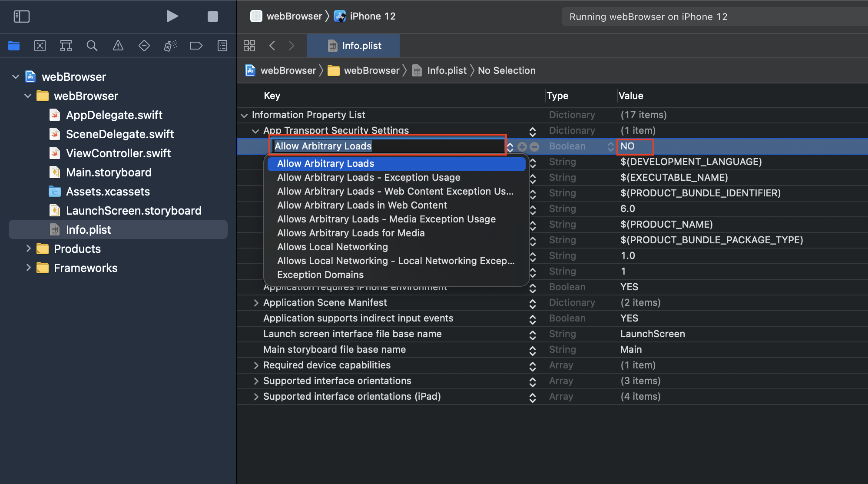This screenshot has width=868, height=484.
Task: Open the Breakpoint navigator
Action: 196,46
